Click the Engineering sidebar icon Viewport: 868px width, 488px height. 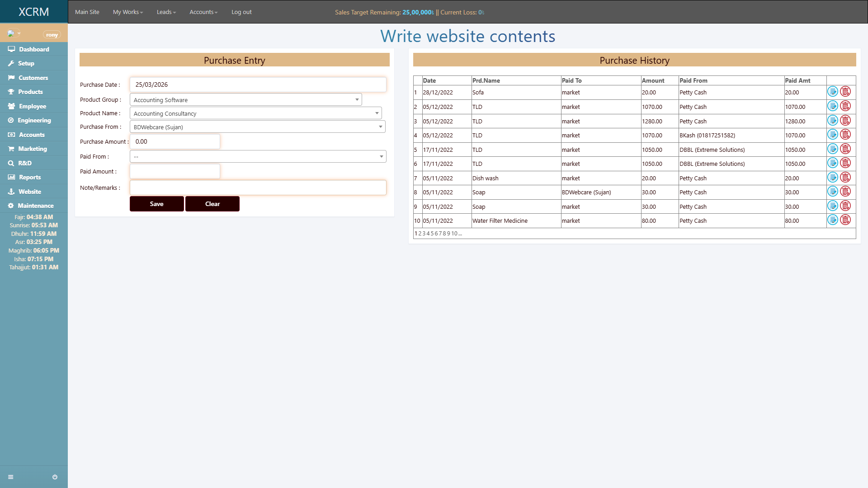click(x=12, y=120)
